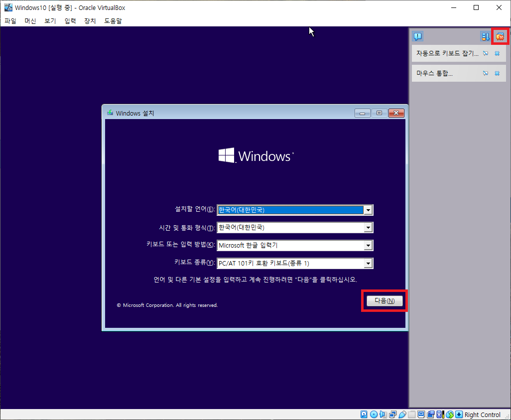Click the '설치할 언어(E):' label
This screenshot has height=420, width=511.
[x=195, y=209]
